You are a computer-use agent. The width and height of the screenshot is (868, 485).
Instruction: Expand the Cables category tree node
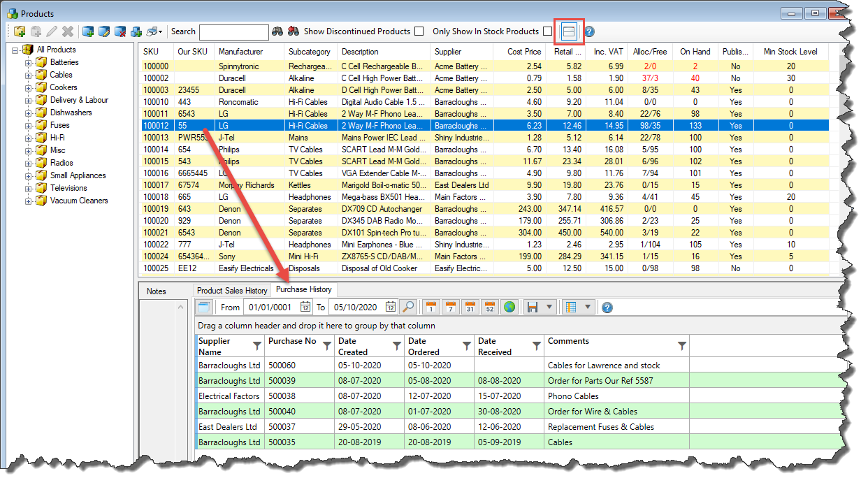tap(29, 75)
